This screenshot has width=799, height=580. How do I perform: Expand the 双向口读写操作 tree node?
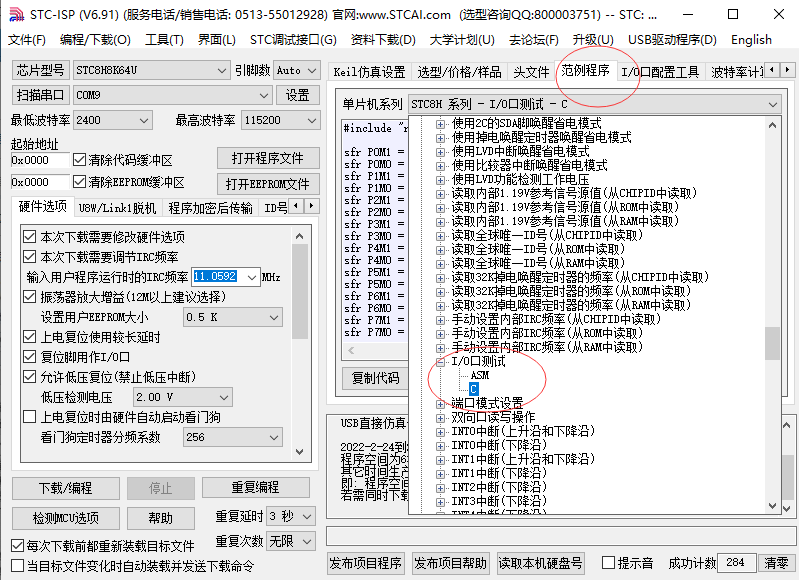(x=440, y=418)
